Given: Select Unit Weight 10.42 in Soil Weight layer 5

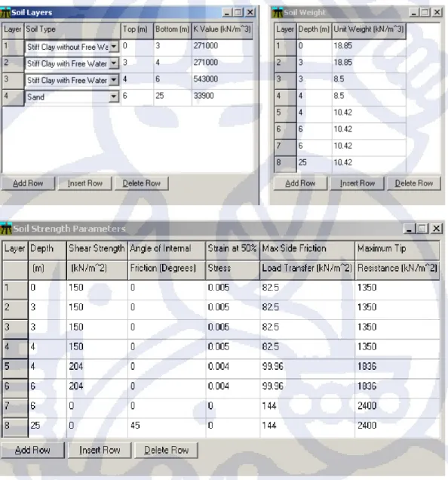Looking at the screenshot, I should pyautogui.click(x=369, y=114).
